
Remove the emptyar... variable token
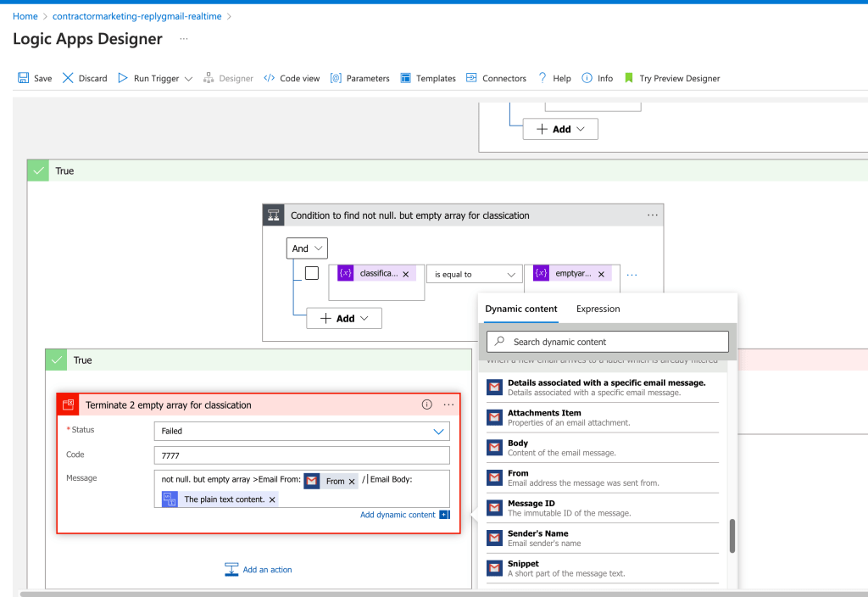click(601, 274)
